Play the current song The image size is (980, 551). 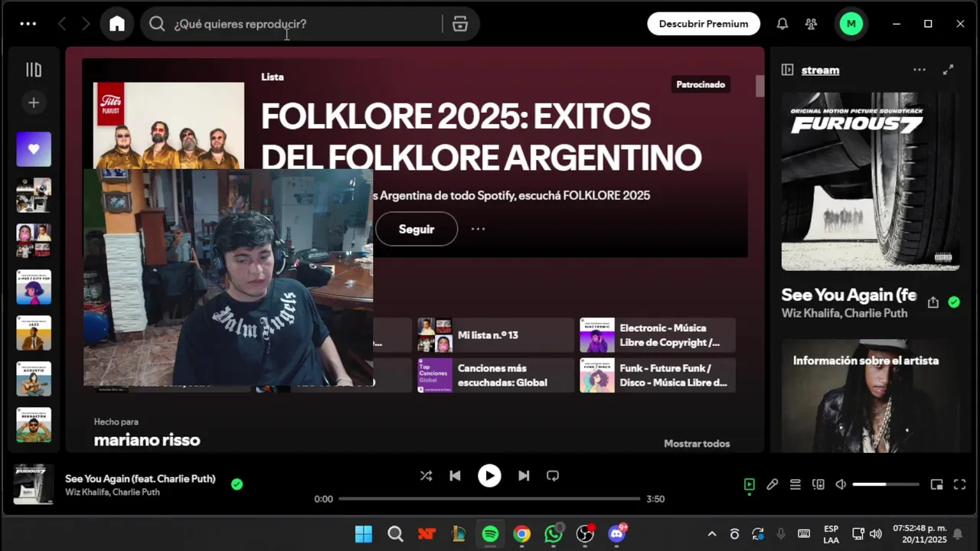coord(489,476)
